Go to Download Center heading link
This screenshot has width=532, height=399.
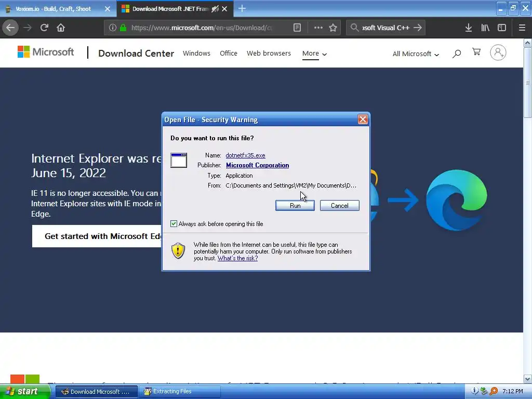coord(136,54)
